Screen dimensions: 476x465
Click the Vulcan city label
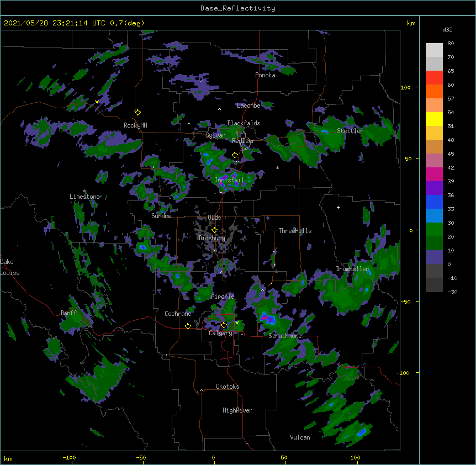[300, 437]
